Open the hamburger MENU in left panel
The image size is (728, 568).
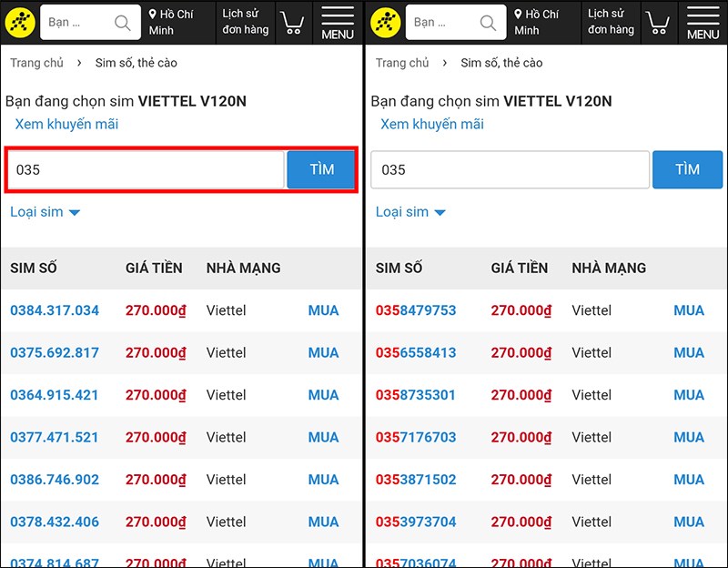(338, 23)
